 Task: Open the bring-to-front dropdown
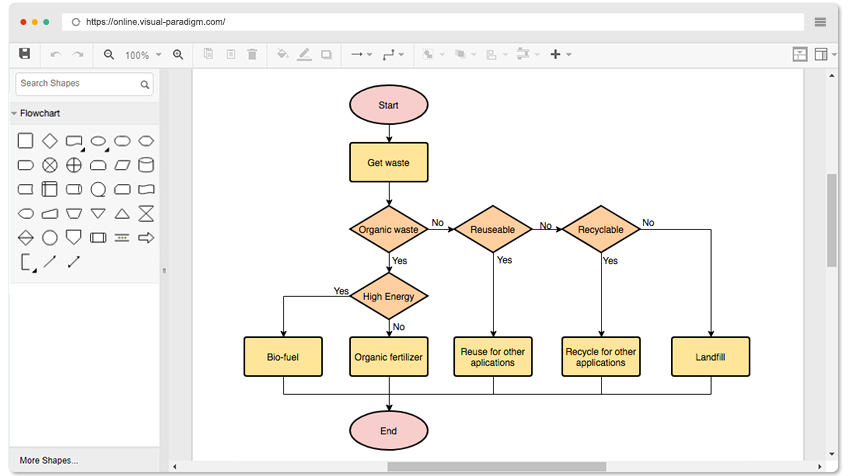[433, 54]
